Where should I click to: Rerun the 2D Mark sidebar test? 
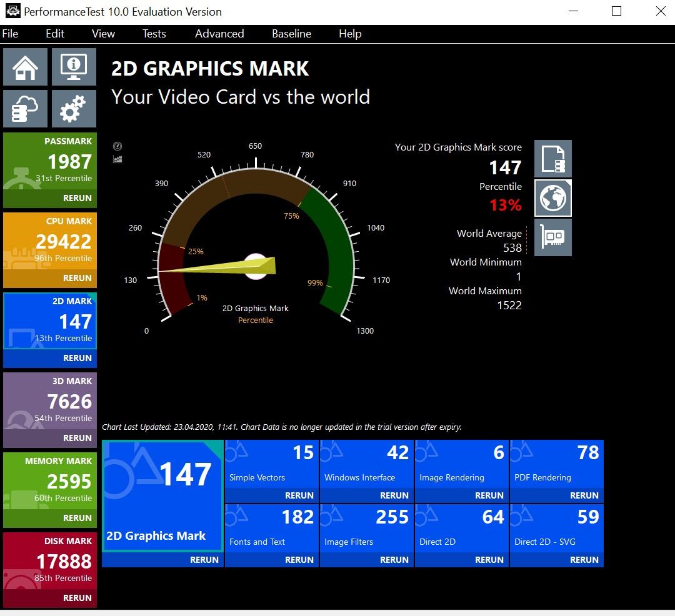(50, 358)
